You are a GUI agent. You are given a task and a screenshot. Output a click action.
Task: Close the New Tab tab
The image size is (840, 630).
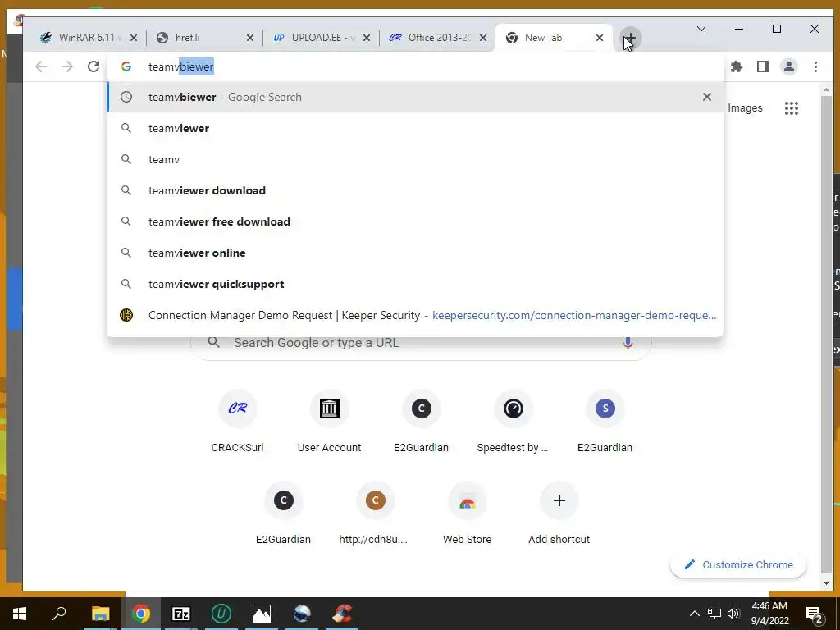click(x=600, y=38)
